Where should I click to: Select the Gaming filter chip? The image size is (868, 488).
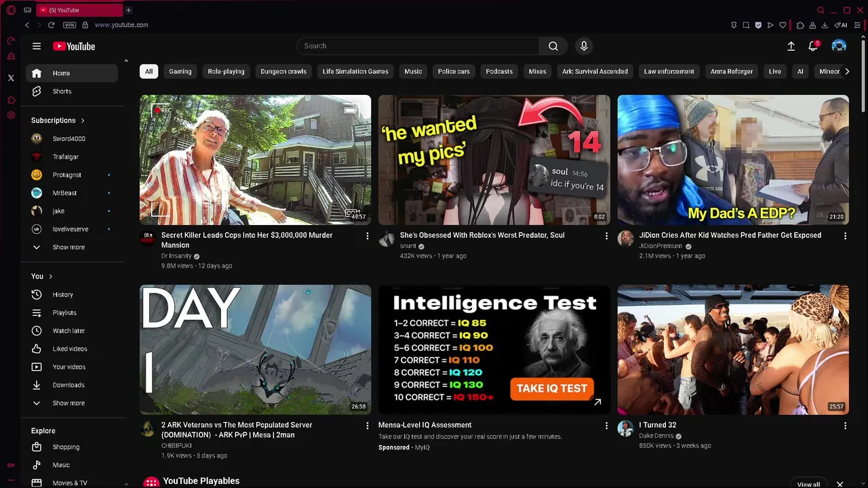(180, 71)
